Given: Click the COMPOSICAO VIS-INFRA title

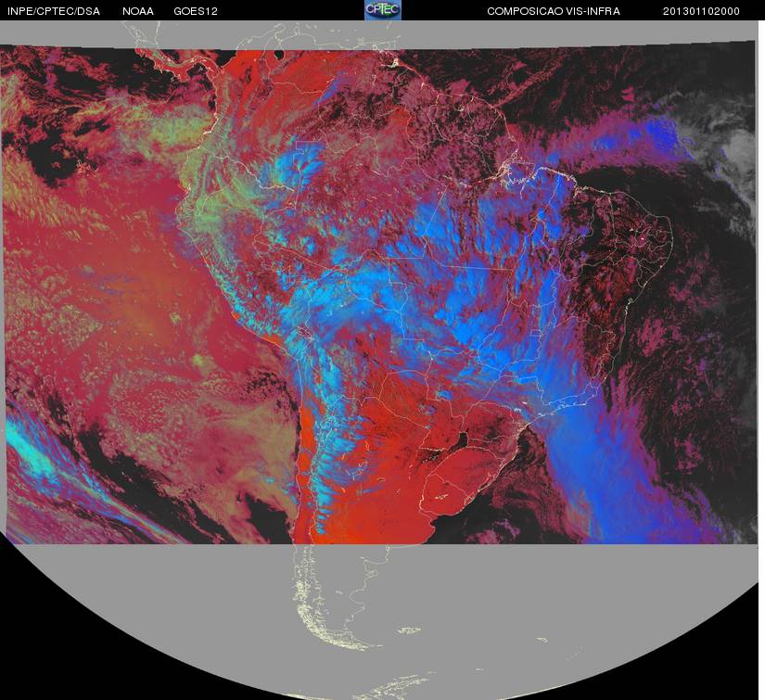Looking at the screenshot, I should (554, 11).
